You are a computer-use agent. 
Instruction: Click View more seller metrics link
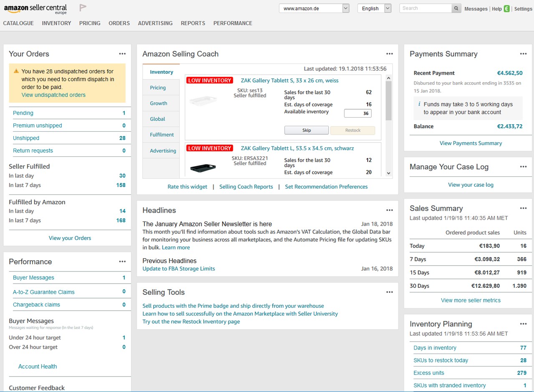pos(471,300)
